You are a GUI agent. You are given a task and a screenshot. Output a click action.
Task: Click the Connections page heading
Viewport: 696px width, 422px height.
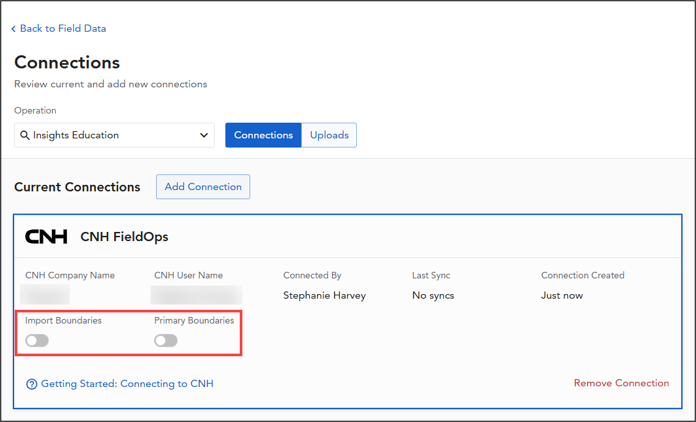pos(67,63)
